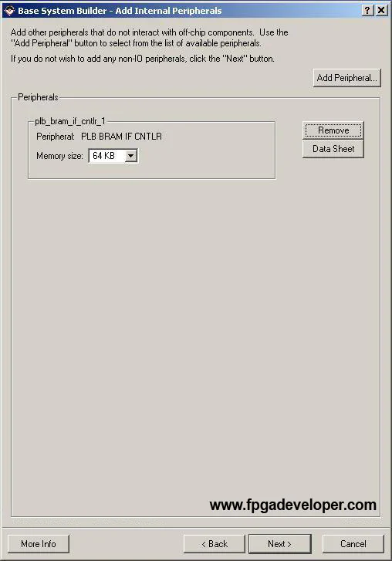Click the Base System Builder window title text
Screen dimensions: 392x561
(x=120, y=11)
